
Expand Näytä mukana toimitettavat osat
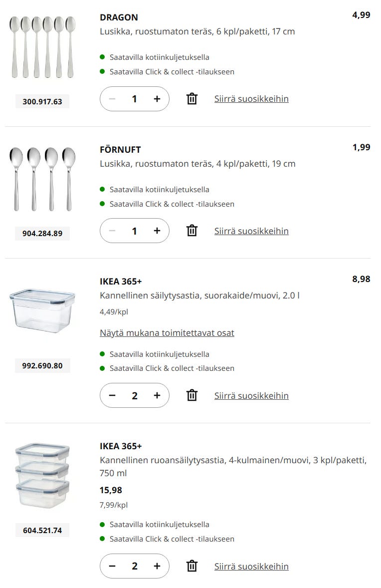pos(167,333)
